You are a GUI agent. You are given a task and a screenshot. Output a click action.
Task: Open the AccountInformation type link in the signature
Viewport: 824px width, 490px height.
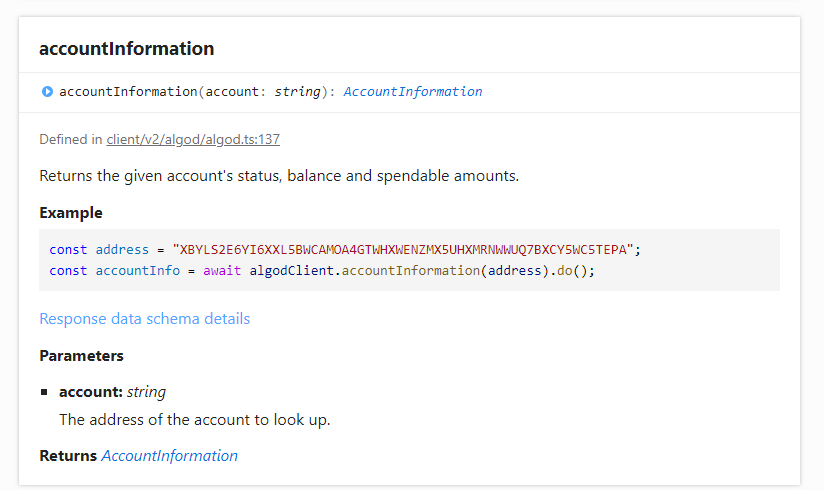(412, 92)
